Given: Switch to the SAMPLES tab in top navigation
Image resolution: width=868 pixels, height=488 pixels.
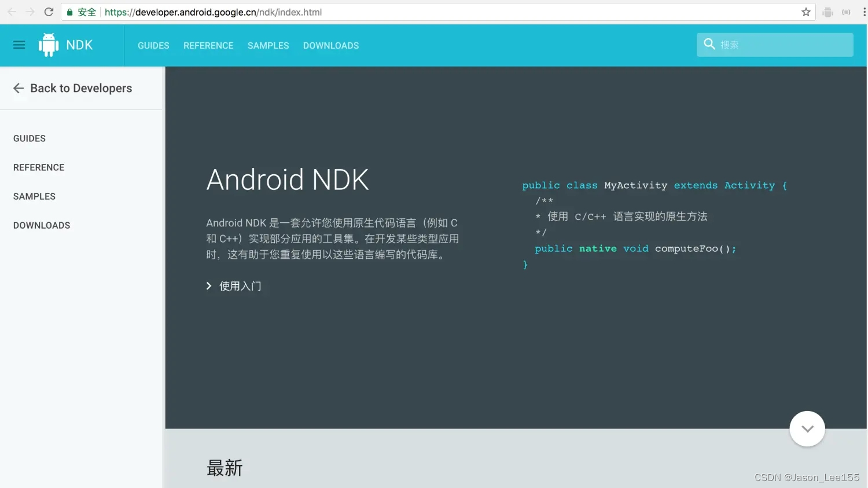Looking at the screenshot, I should pos(268,45).
